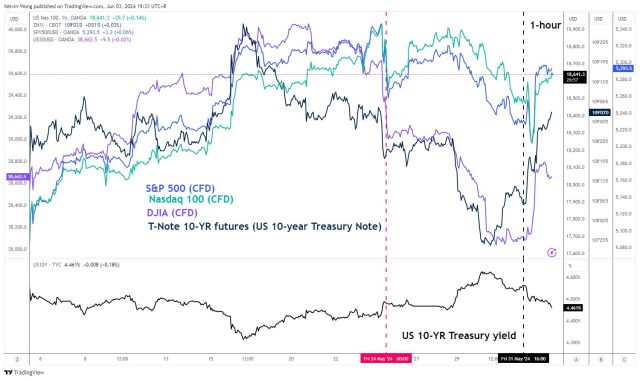The height and width of the screenshot is (380, 640).
Task: Click the Z scale button at bottom left
Action: (17, 359)
